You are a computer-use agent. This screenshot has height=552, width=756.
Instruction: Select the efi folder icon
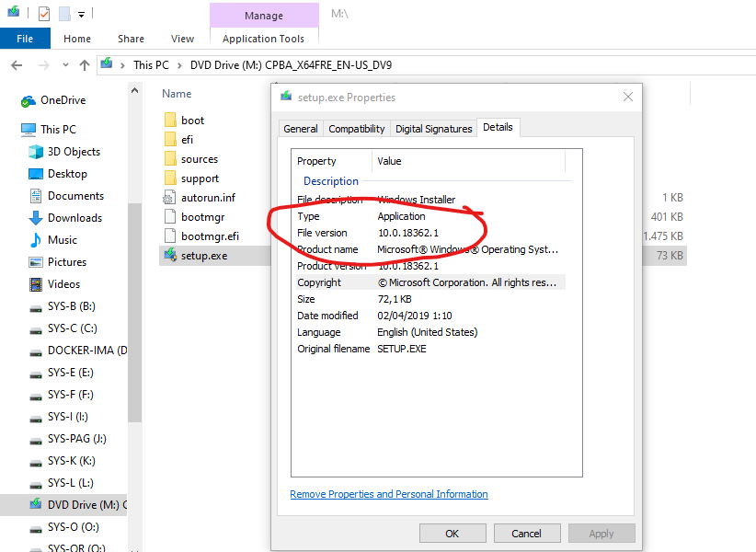coord(170,139)
